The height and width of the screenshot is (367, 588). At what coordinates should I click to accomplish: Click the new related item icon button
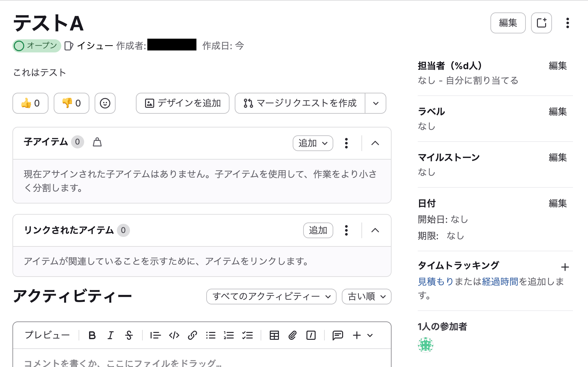pos(542,23)
